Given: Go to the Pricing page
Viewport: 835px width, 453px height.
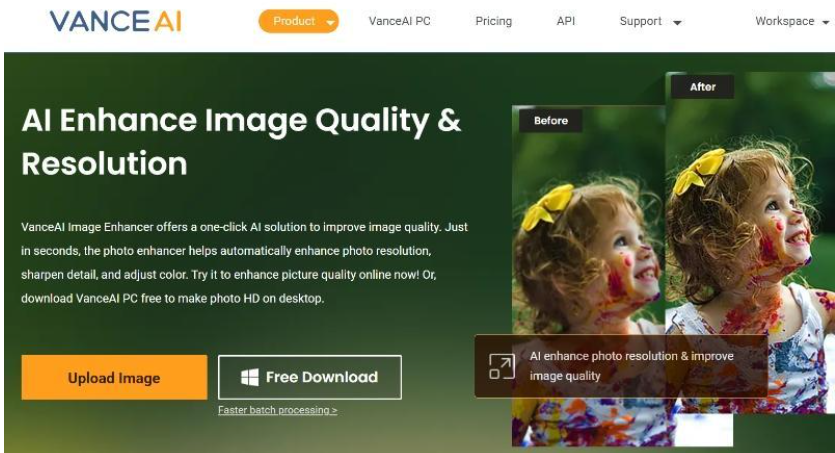Looking at the screenshot, I should coord(494,21).
